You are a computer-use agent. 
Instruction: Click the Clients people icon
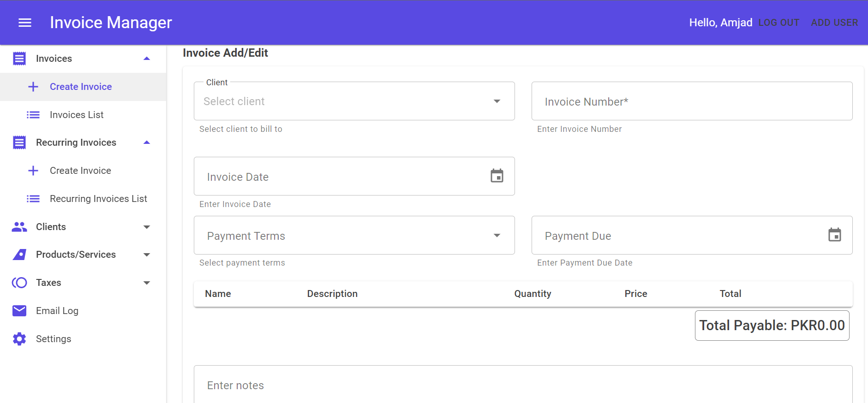19,227
